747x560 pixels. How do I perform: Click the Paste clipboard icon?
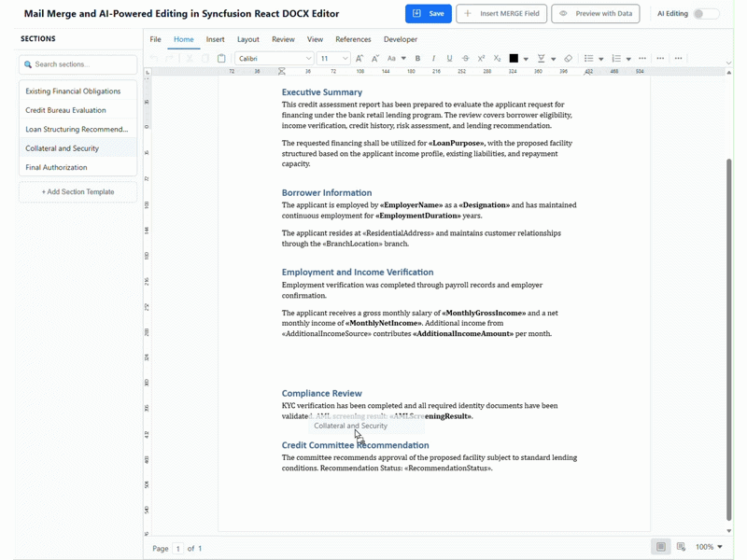221,59
